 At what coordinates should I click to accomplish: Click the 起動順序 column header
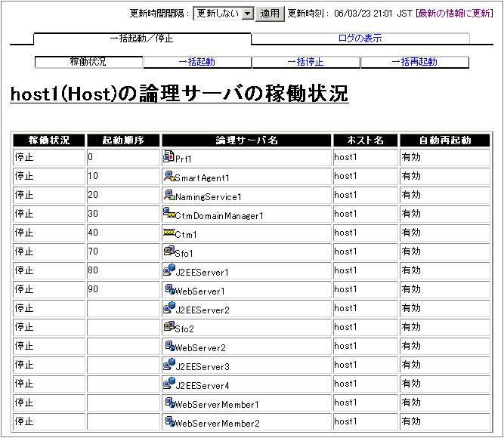pos(123,140)
